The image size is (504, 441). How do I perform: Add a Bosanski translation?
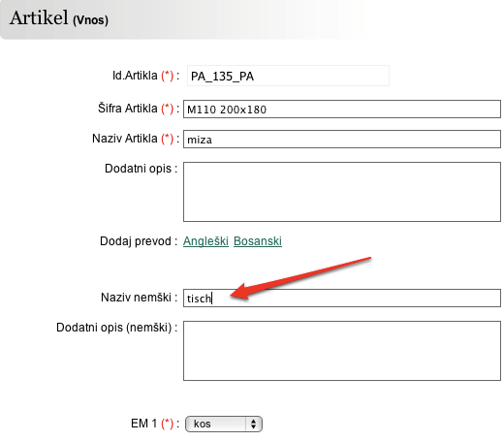pyautogui.click(x=258, y=241)
